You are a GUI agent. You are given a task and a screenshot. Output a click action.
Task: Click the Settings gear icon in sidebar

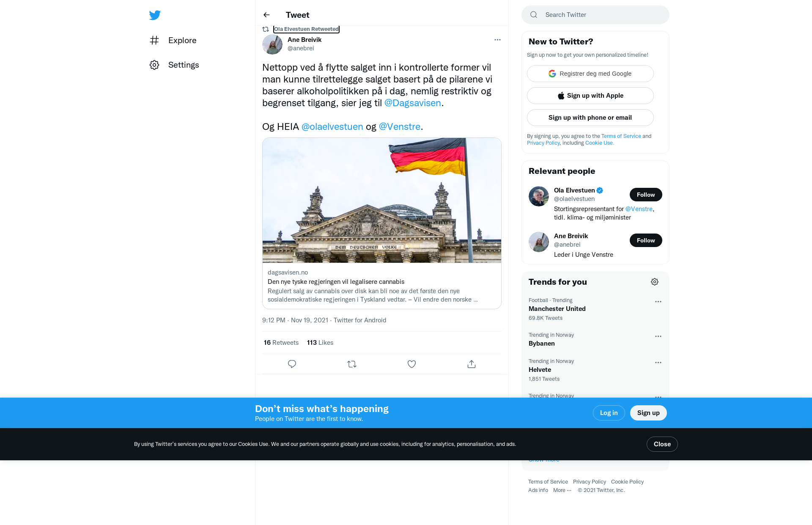(154, 65)
